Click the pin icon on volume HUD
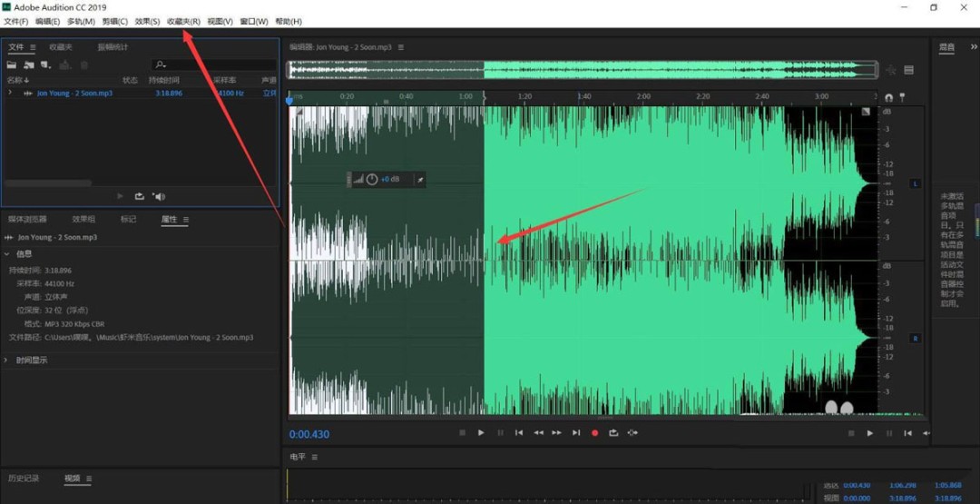Image resolution: width=980 pixels, height=504 pixels. point(419,180)
